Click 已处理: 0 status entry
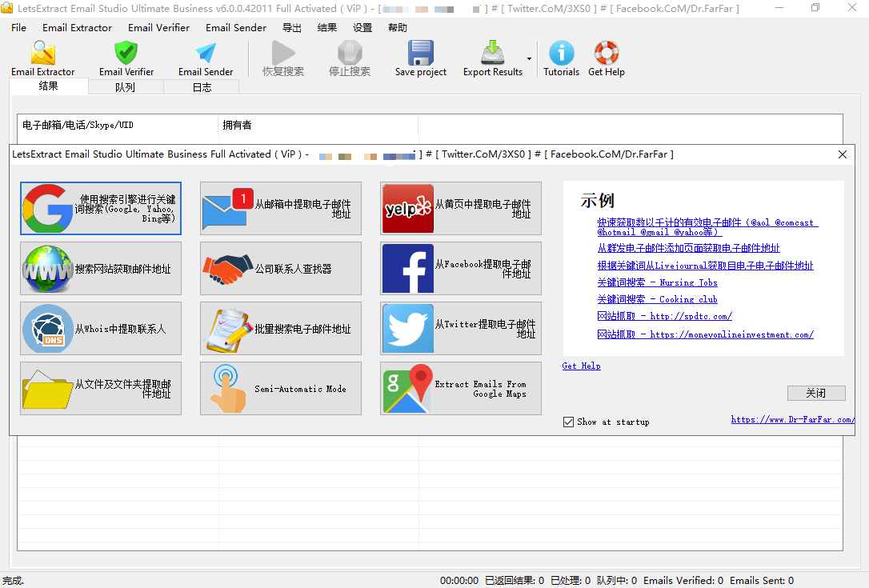Image resolution: width=869 pixels, height=588 pixels. [571, 580]
